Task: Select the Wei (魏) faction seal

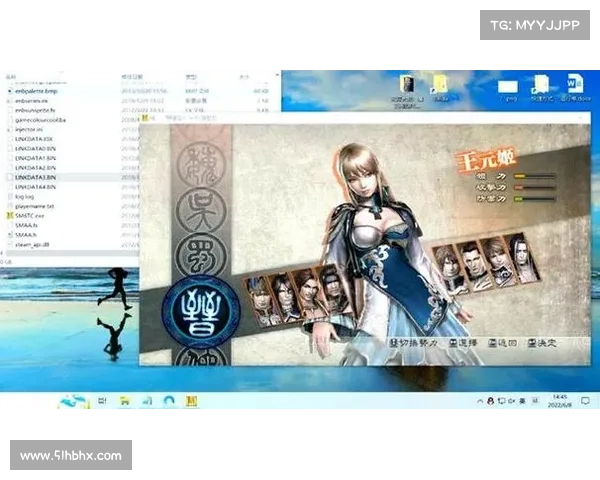Action: point(202,165)
